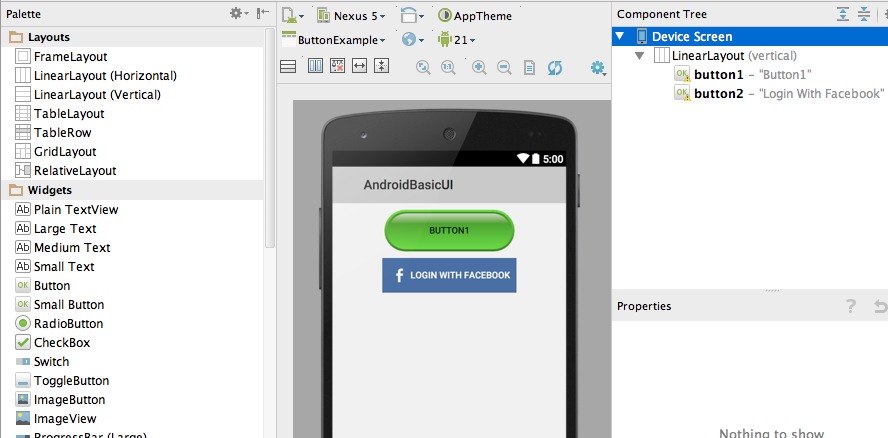Open the Nexus 5 device dropdown

coord(350,16)
